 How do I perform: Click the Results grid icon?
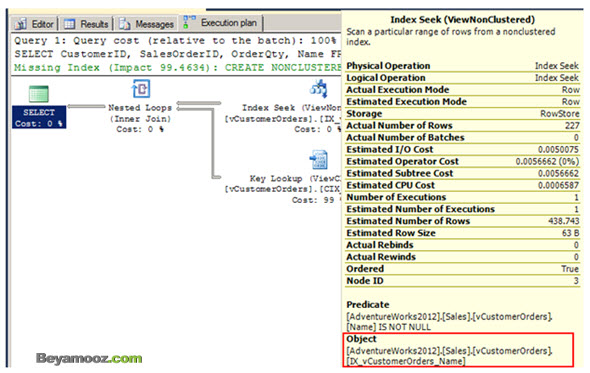click(69, 24)
